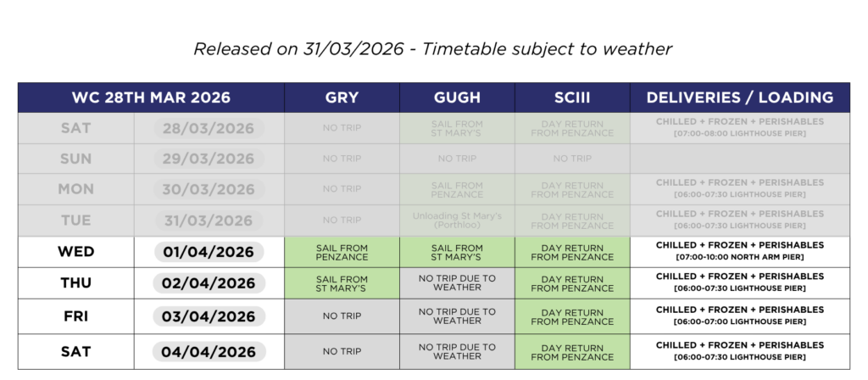Viewport: 868px width, 380px height.
Task: Select the Unloading St Mary's (Porthloo) cell
Action: (x=457, y=221)
